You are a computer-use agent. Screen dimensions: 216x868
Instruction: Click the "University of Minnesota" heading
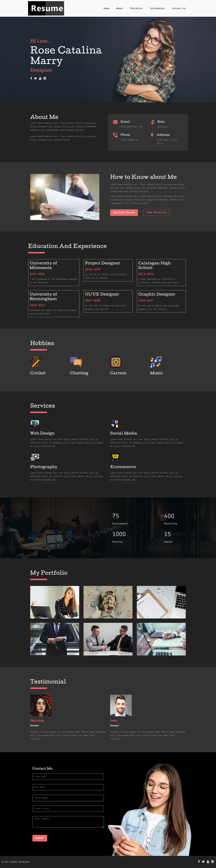point(43,265)
